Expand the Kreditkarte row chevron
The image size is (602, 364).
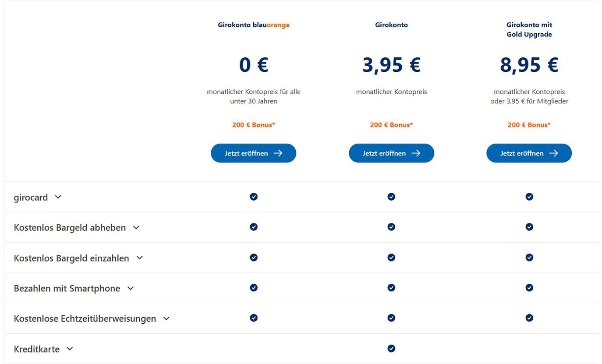[70, 349]
